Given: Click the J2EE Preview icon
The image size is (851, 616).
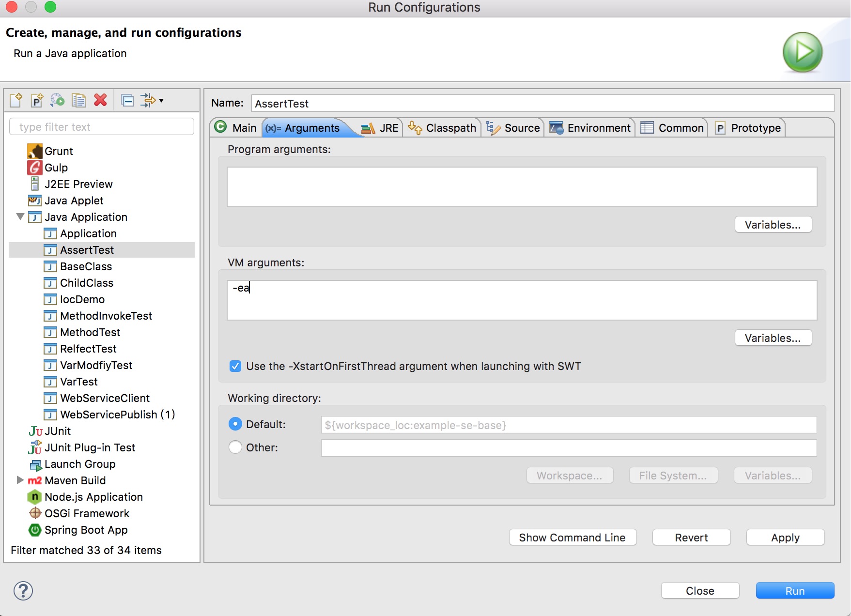Looking at the screenshot, I should 35,184.
